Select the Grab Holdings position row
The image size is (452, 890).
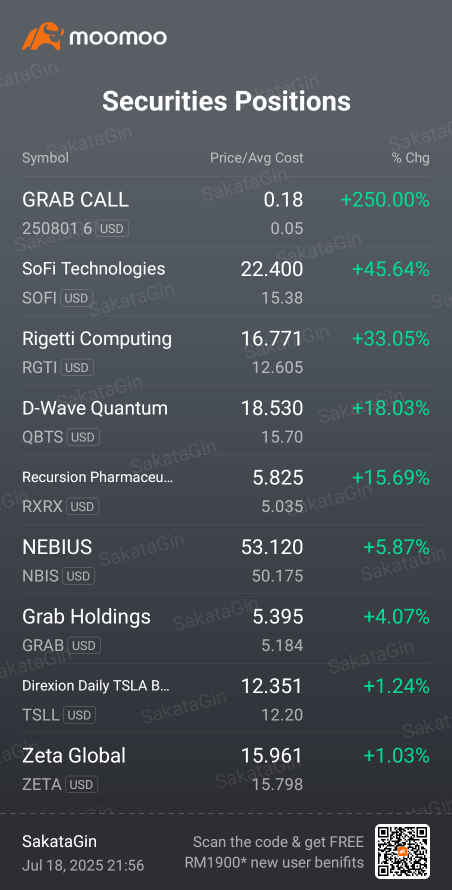[226, 629]
